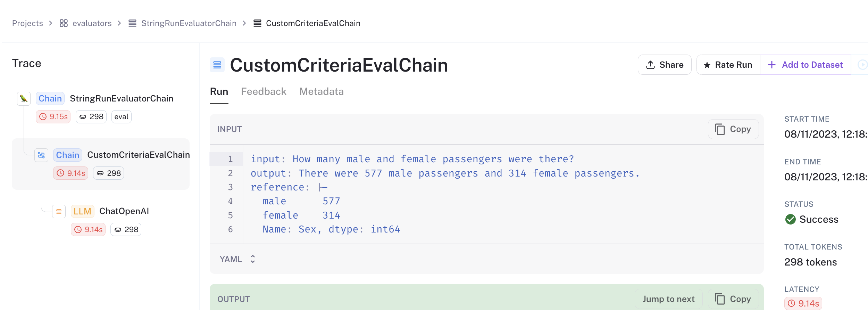Click the play icon right of Add to Dataset
The width and height of the screenshot is (868, 310).
(862, 65)
